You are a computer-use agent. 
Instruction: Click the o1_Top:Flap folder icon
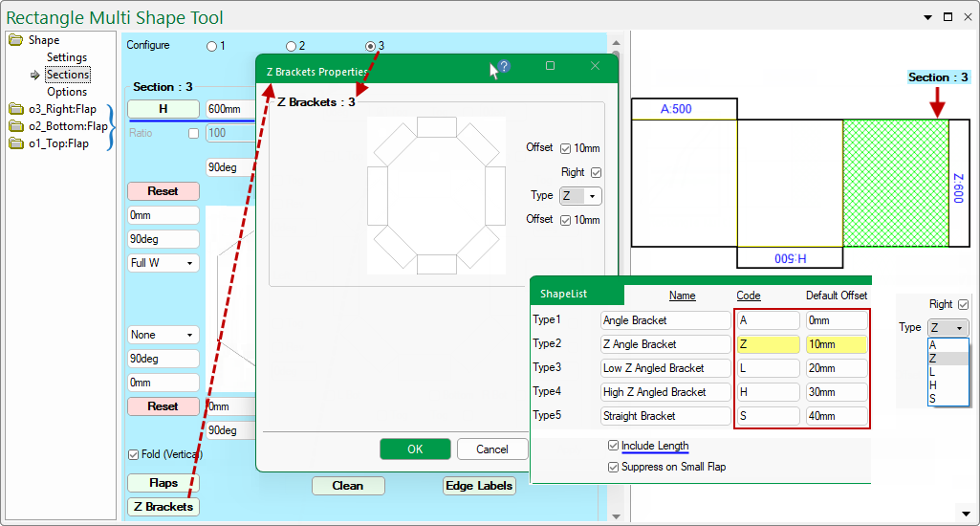point(16,143)
